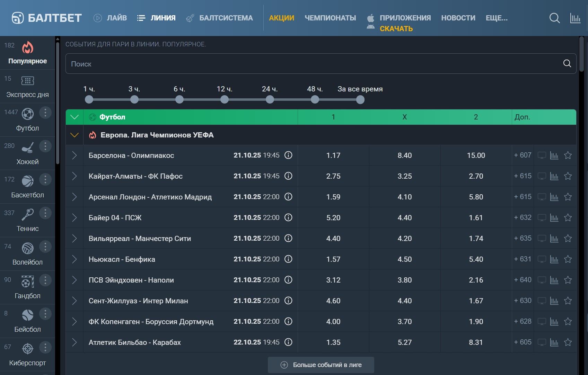Screen dimensions: 588x375
Task: Collapse Европа. Лига Чемпионов УЕФА league
Action: tap(74, 135)
